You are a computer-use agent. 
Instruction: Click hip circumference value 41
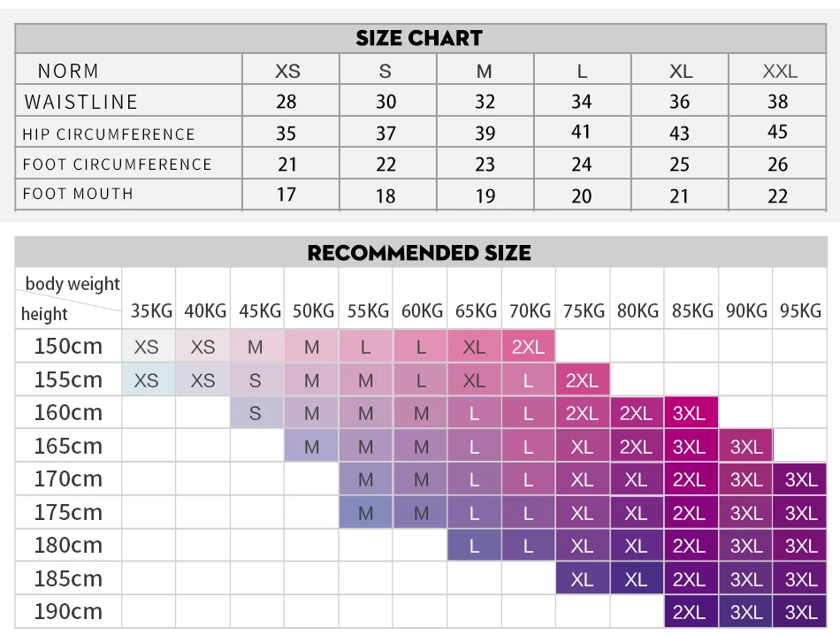coord(581,132)
